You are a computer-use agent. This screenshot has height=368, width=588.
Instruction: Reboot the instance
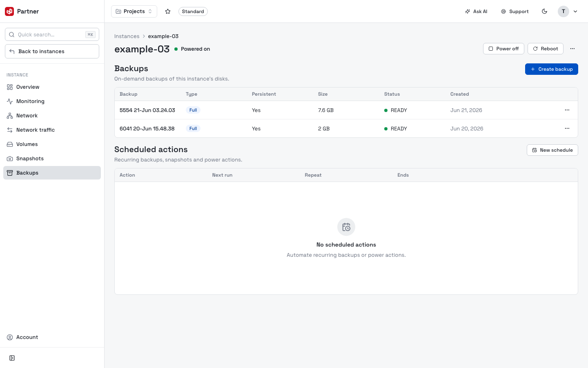(x=546, y=49)
